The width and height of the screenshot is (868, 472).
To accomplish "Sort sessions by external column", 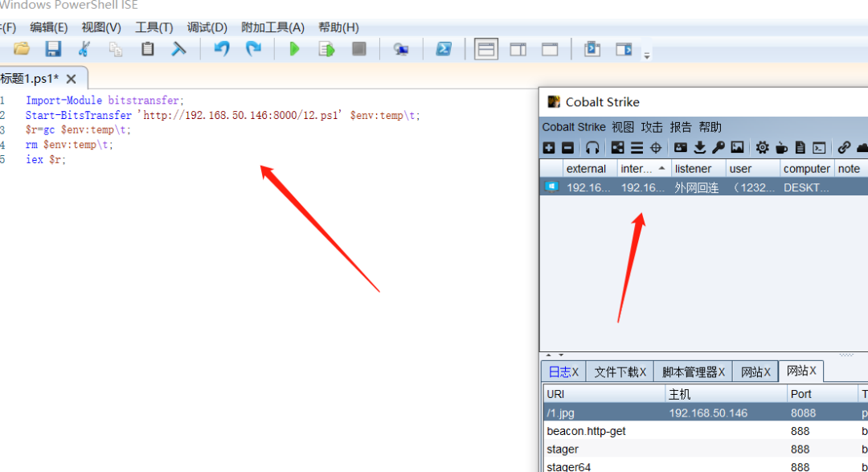I will click(x=590, y=168).
